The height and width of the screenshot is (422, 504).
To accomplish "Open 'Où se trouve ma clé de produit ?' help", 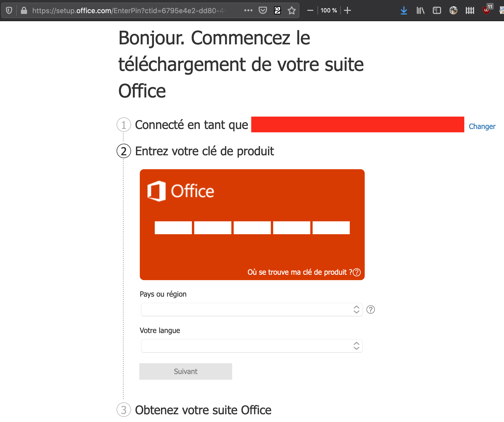I will (300, 272).
